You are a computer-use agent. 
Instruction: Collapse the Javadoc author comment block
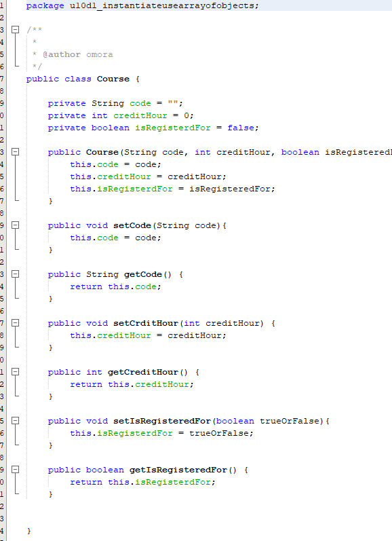(15, 30)
